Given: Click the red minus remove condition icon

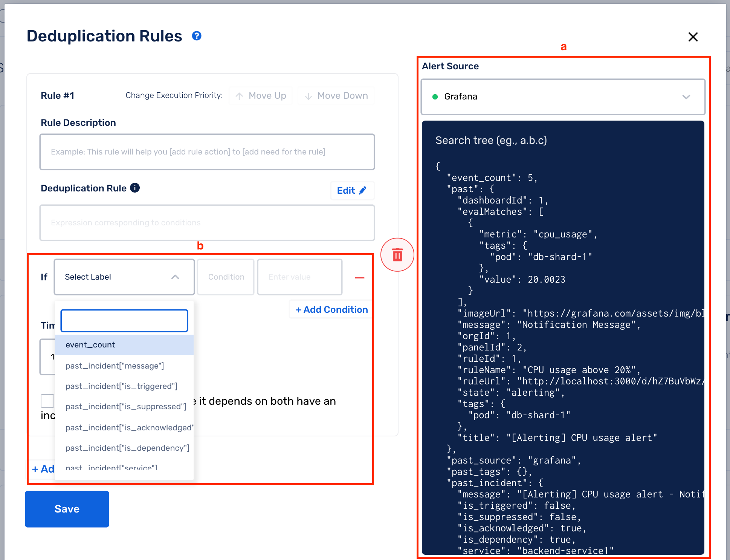Looking at the screenshot, I should 360,278.
